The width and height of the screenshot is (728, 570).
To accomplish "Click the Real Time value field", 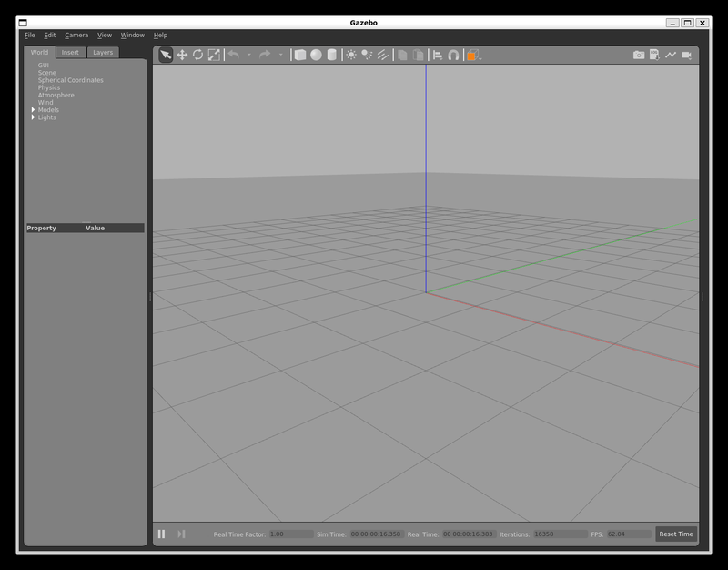I will (x=469, y=534).
